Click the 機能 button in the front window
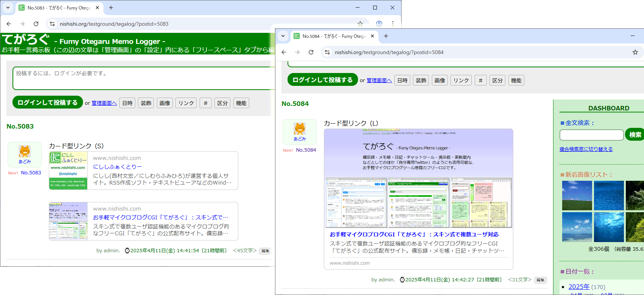Image resolution: width=644 pixels, height=295 pixels. click(516, 80)
